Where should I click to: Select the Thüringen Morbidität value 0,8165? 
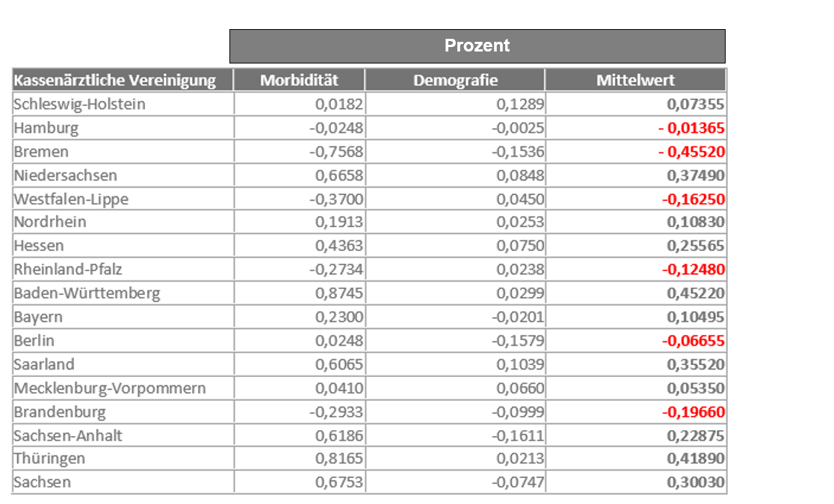click(339, 458)
